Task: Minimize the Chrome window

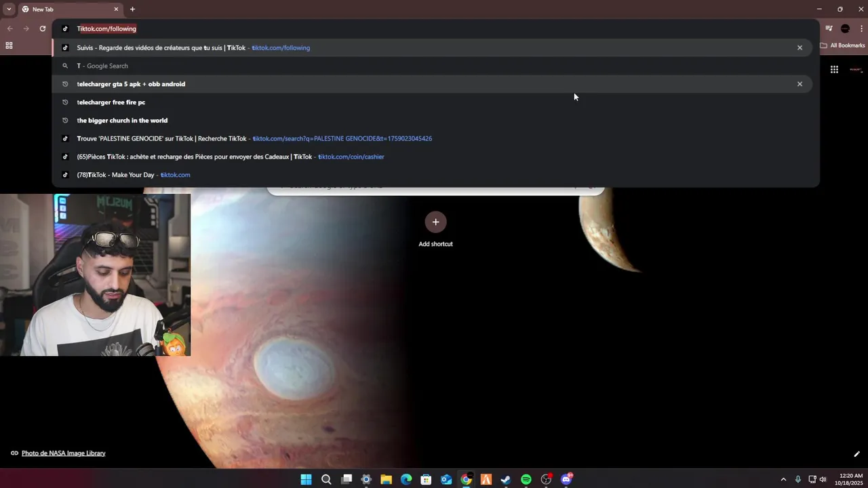Action: (819, 9)
